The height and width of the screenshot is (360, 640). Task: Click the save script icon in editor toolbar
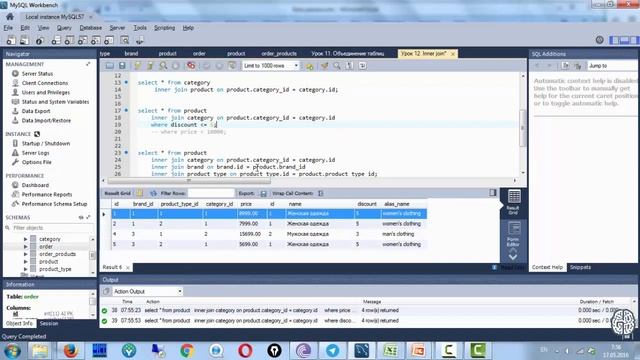(122, 66)
